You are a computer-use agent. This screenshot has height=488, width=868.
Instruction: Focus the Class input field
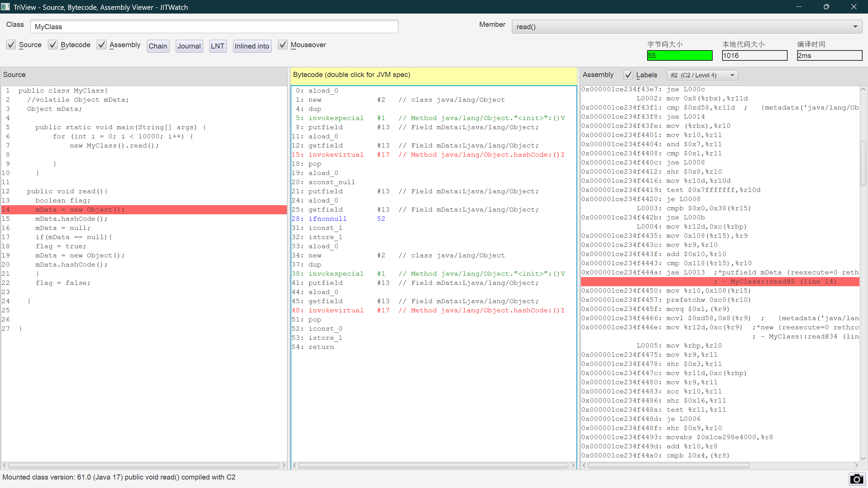[x=214, y=27]
